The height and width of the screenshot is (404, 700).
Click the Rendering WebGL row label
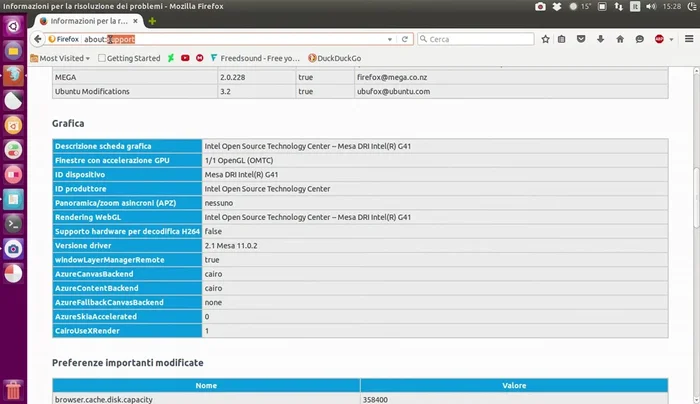point(88,217)
